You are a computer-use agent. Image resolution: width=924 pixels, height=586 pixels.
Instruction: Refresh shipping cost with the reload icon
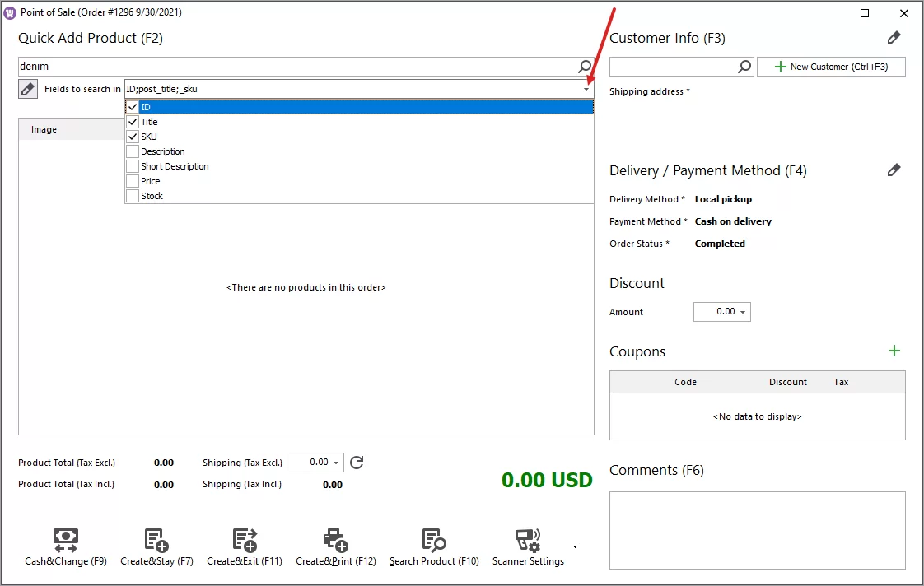tap(356, 462)
